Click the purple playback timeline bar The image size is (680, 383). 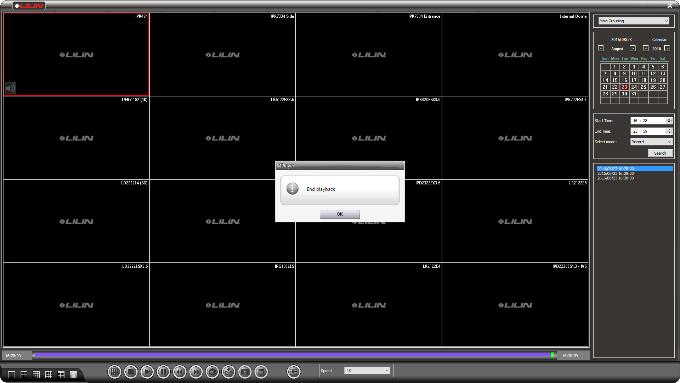(293, 355)
